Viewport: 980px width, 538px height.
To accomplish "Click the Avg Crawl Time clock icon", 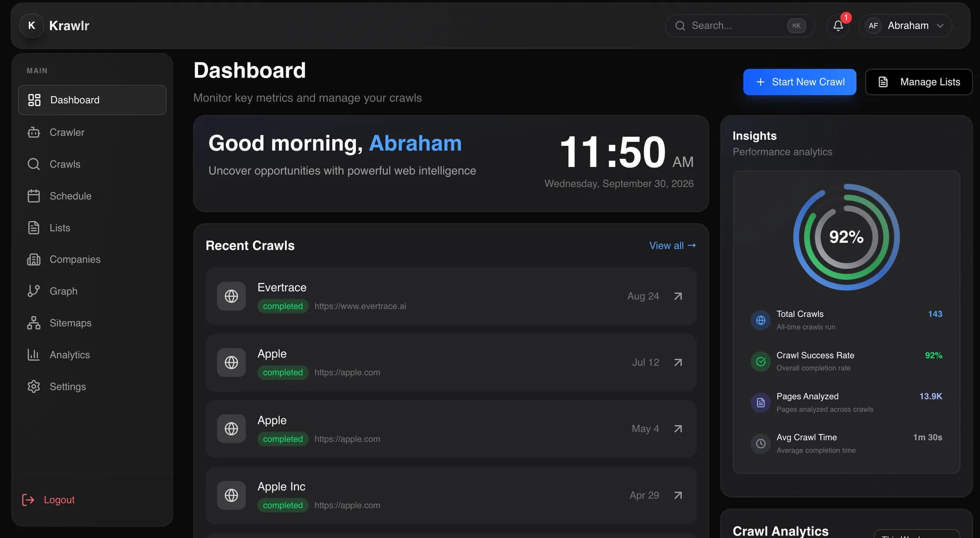I will tap(760, 443).
